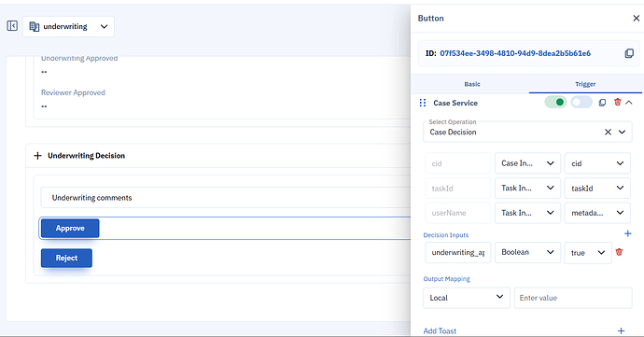Collapse the left sidebar panel icon
The image size is (644, 337).
pos(12,26)
